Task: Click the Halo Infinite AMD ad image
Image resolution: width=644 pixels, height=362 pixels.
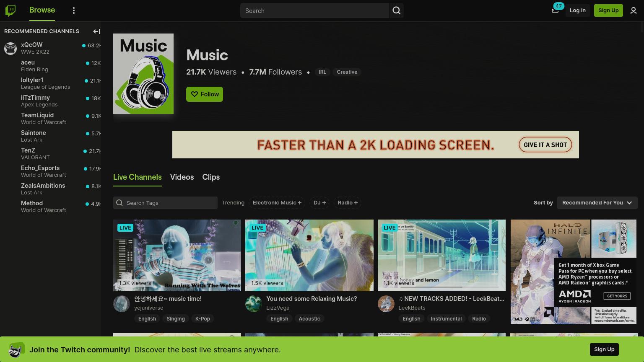Action: (574, 272)
